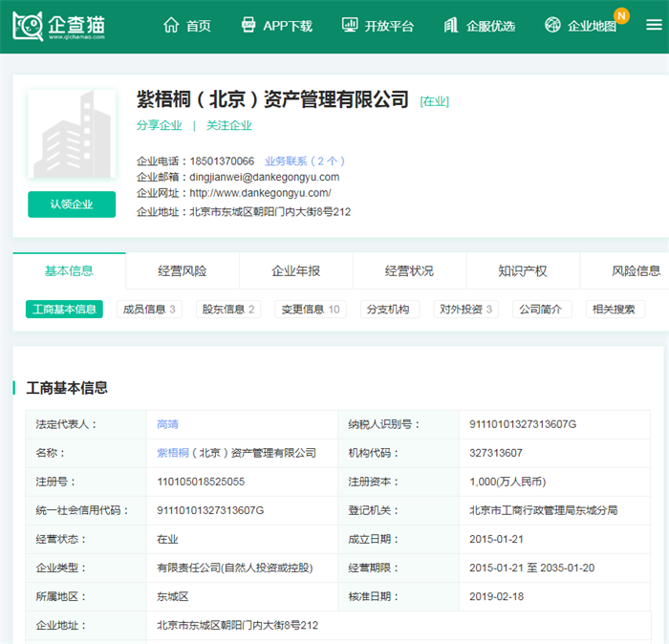The width and height of the screenshot is (669, 644).
Task: Click 关注企业 link
Action: [229, 125]
